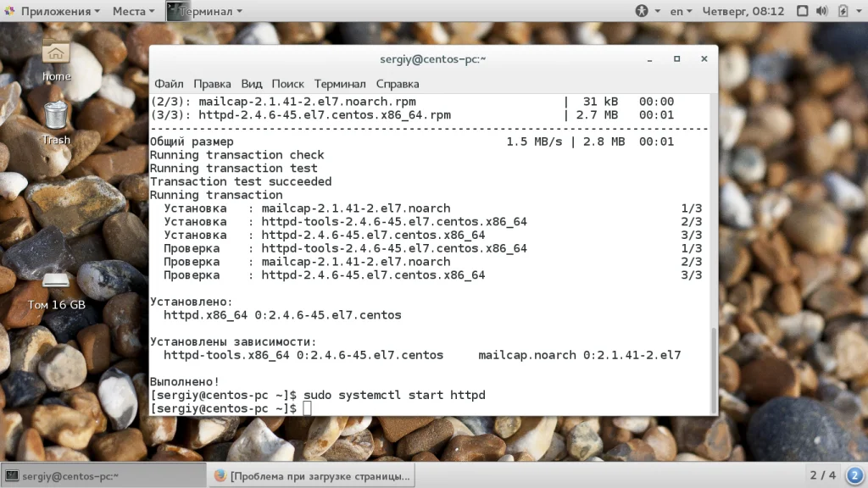Screen dimensions: 868x488
Task: Switch to Firefox Проблема при загрузке страницы window
Action: pyautogui.click(x=312, y=476)
